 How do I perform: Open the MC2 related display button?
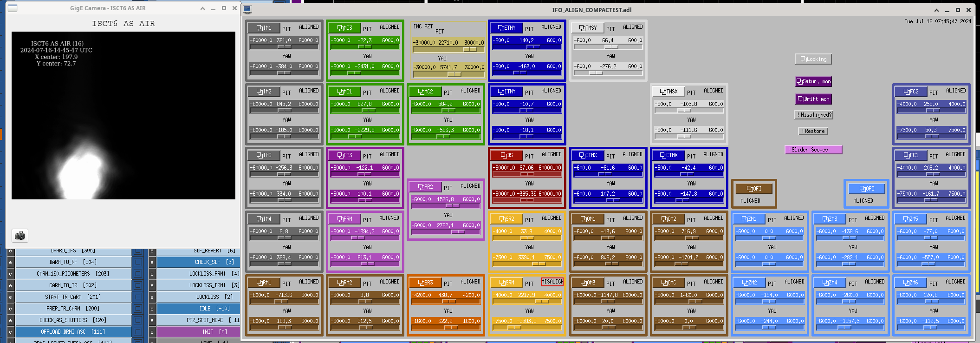[425, 92]
